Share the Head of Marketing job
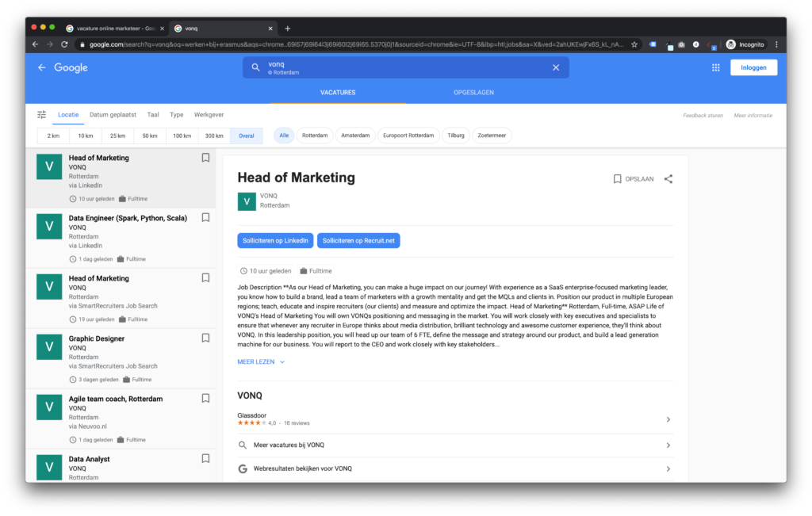The width and height of the screenshot is (812, 516). pyautogui.click(x=668, y=179)
